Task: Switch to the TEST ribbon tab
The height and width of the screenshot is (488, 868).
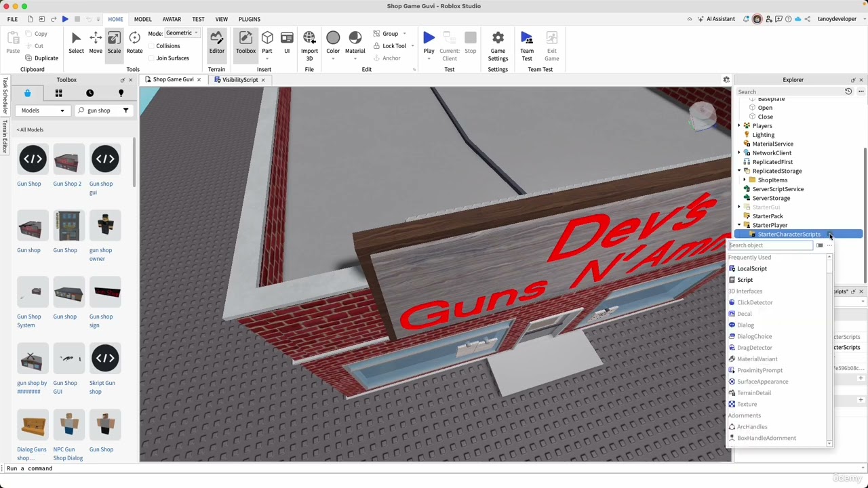Action: (198, 19)
